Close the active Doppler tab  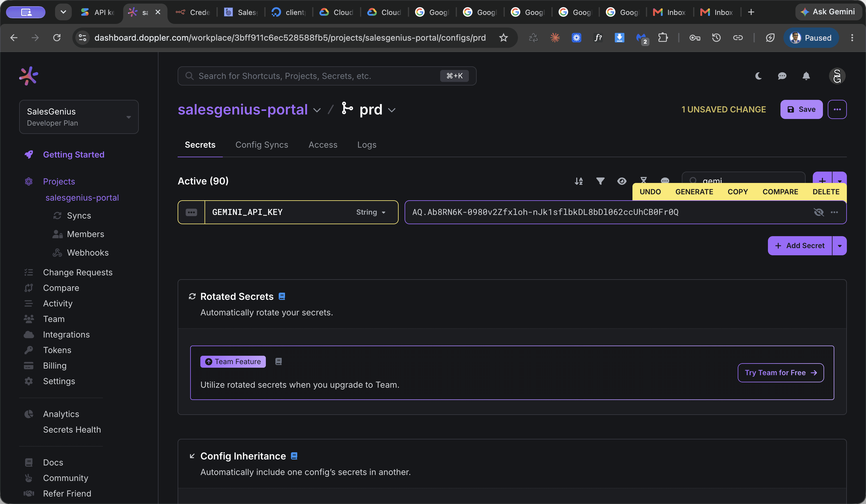pyautogui.click(x=158, y=12)
